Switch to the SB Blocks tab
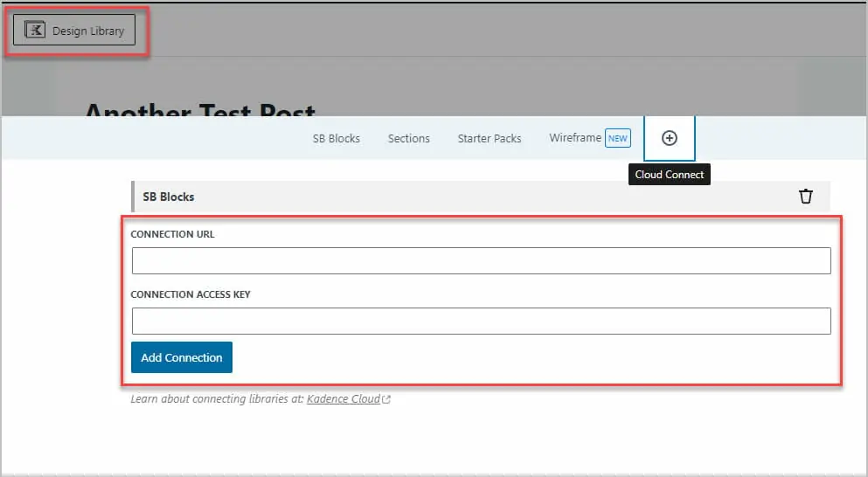 coord(337,138)
